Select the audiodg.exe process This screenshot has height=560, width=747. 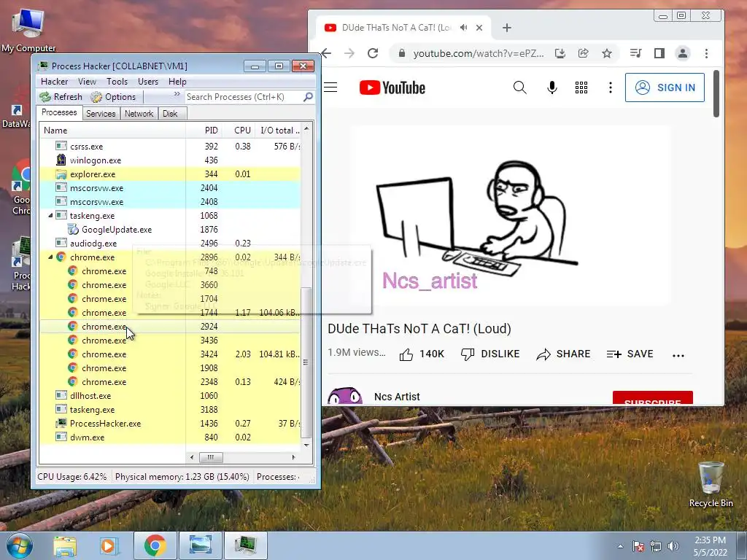pyautogui.click(x=170, y=244)
